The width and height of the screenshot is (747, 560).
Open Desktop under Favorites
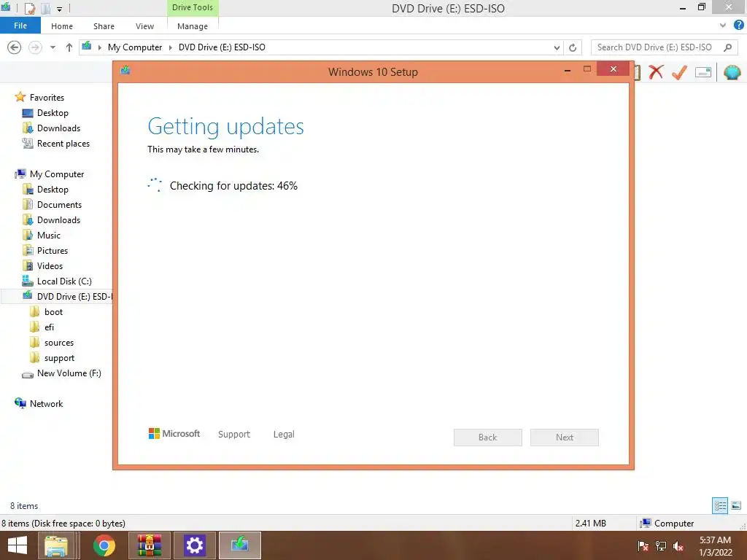coord(53,113)
